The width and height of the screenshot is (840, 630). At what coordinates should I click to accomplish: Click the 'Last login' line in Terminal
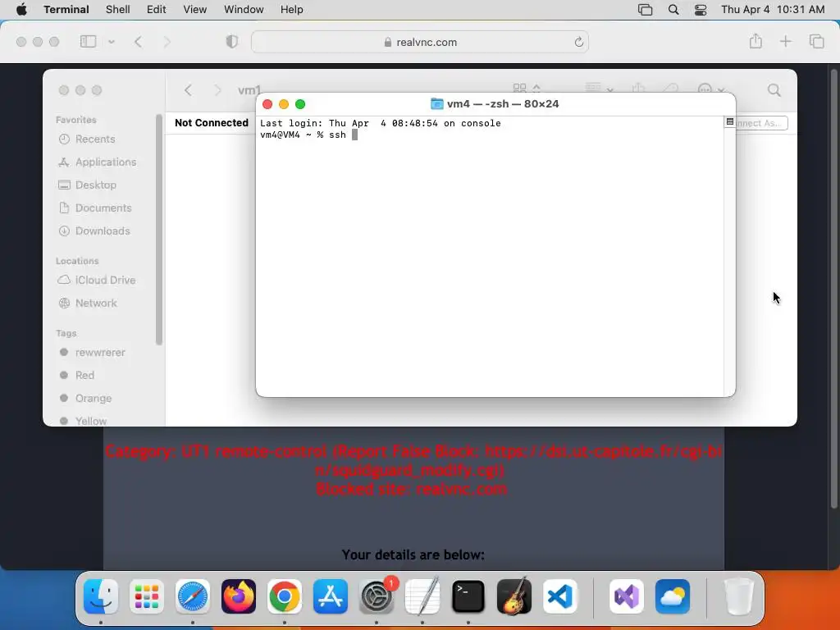tap(381, 123)
